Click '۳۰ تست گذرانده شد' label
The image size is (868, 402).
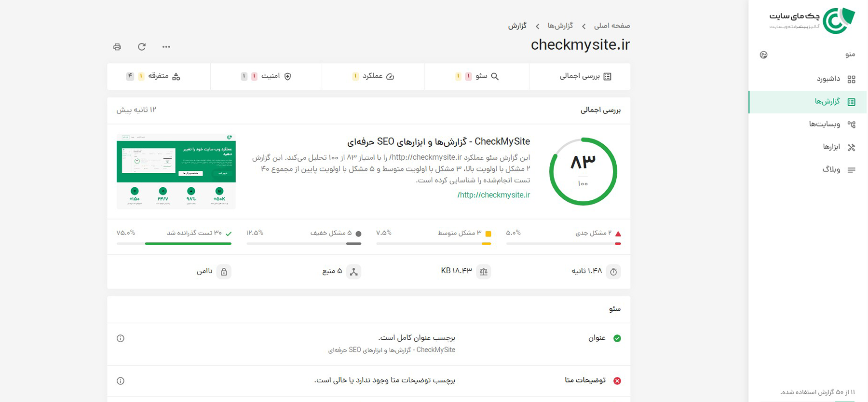coord(194,233)
